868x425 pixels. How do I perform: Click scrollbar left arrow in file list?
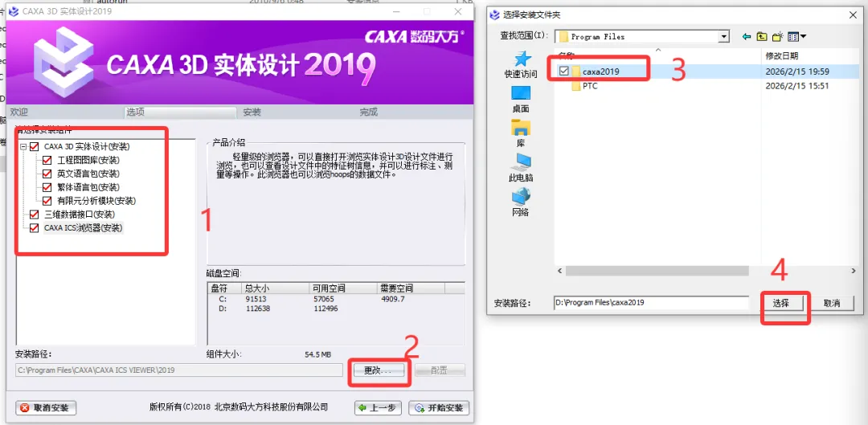coord(559,272)
